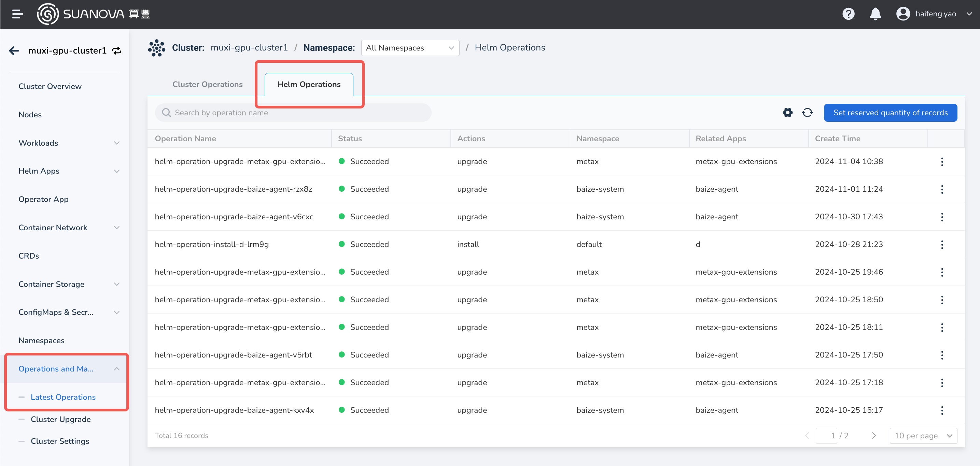Image resolution: width=980 pixels, height=466 pixels.
Task: Open row menu for 2024-11-04 10:38 operation
Action: (942, 162)
